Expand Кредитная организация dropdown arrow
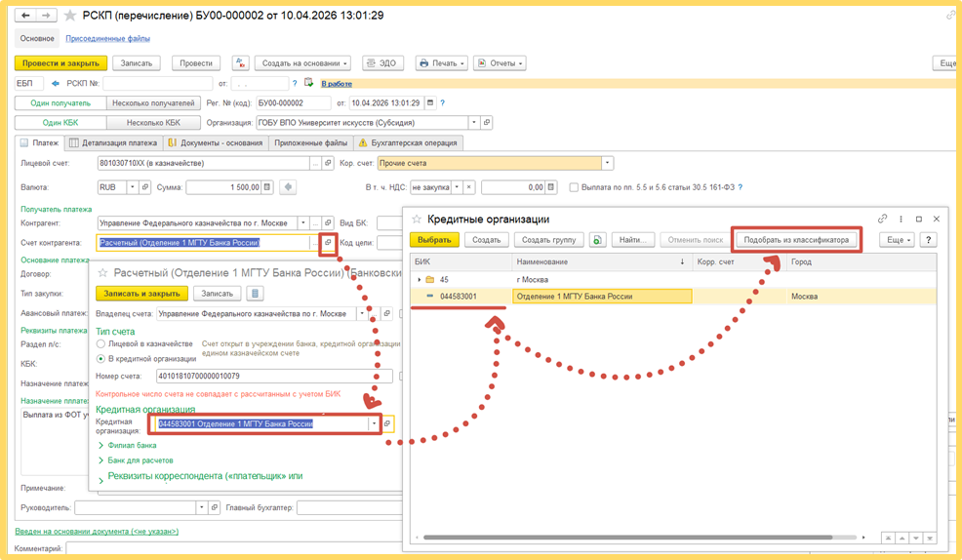 coord(374,423)
